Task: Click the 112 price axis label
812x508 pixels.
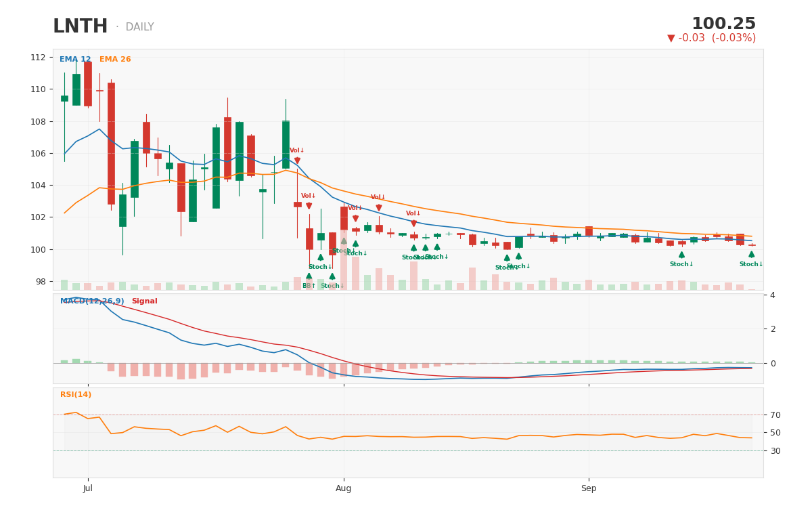Action: pos(38,58)
